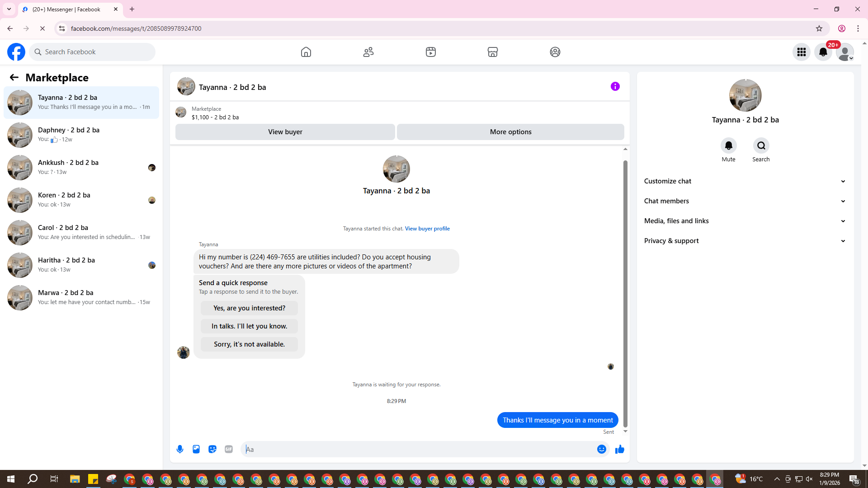This screenshot has height=488, width=868.
Task: Expand the Chat members section
Action: (x=745, y=201)
